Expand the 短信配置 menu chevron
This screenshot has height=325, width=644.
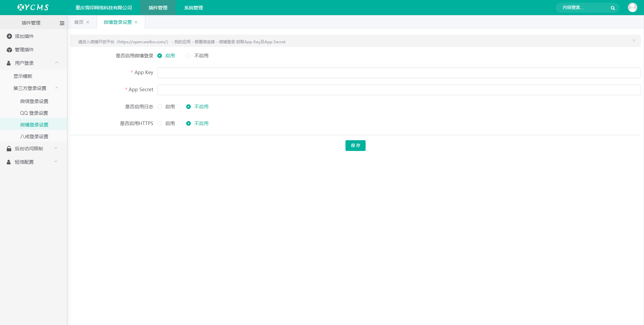click(x=56, y=161)
